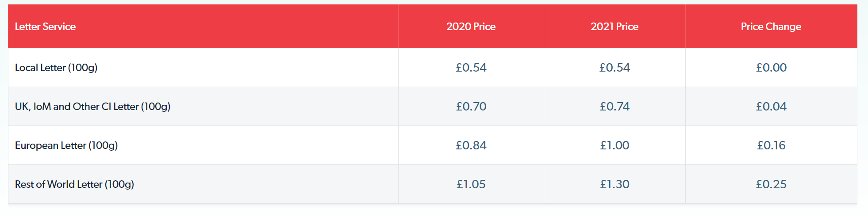Select the £0.16 price change cell
Viewport: 868px width, 217px height.
tap(771, 145)
